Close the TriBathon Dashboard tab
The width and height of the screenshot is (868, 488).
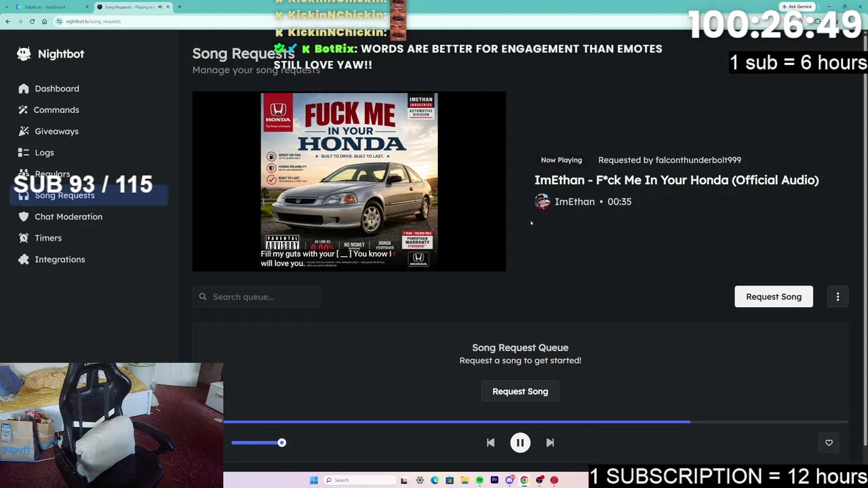pos(87,7)
